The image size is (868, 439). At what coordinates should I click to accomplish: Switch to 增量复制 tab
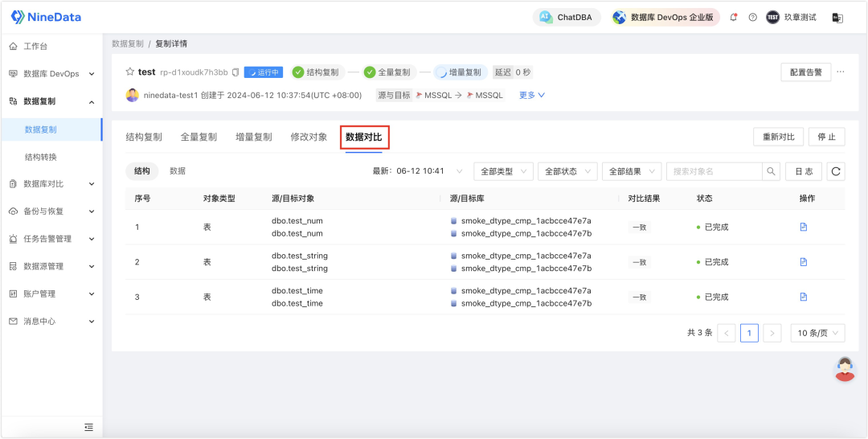coord(253,137)
